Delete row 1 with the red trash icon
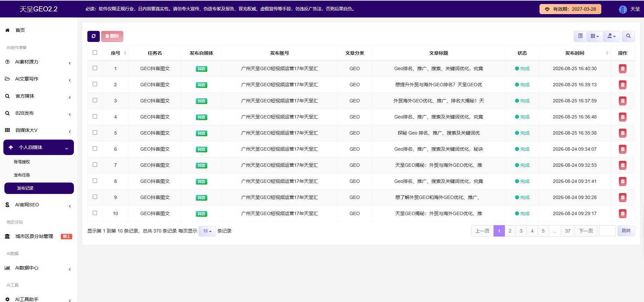Viewport: 644px width, 302px height. coord(622,69)
